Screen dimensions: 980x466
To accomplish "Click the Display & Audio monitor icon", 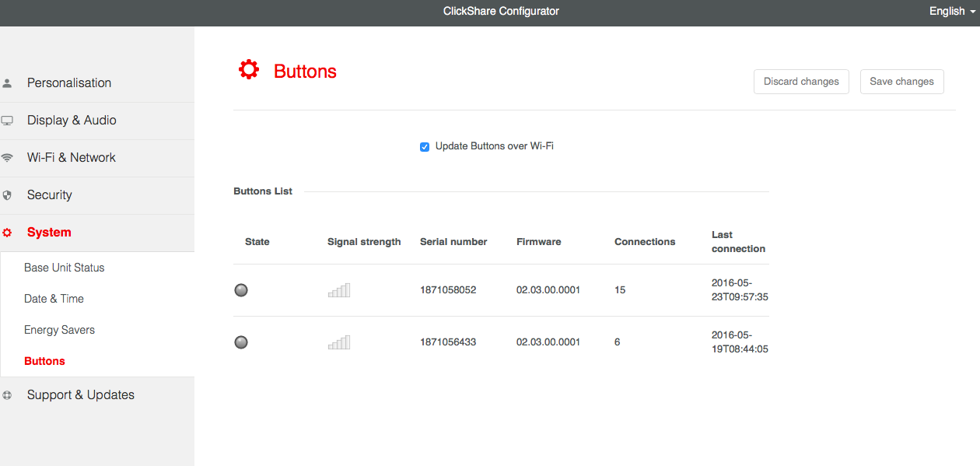I will (7, 121).
